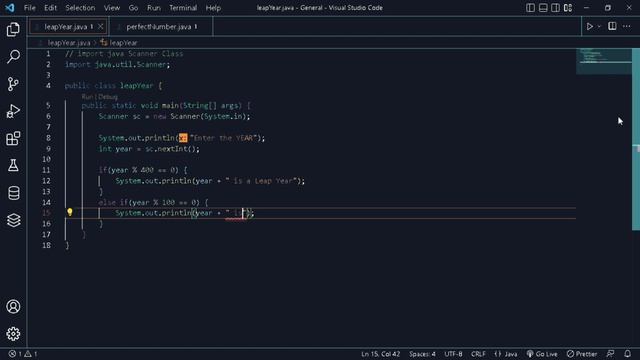
Task: Click the minimap code preview
Action: point(604,61)
